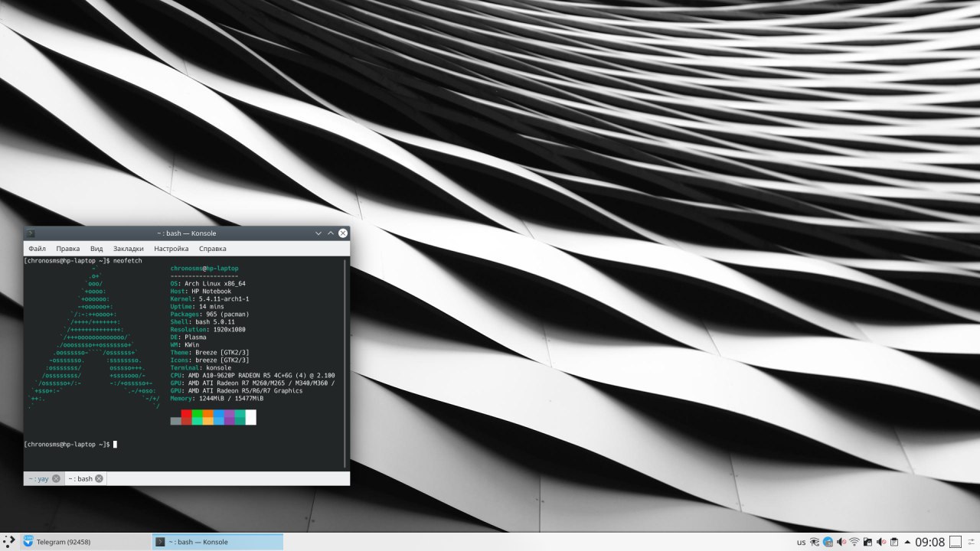Image resolution: width=980 pixels, height=551 pixels.
Task: Click the 'Memory: 1244MiB / 15477MiB' line
Action: 217,398
